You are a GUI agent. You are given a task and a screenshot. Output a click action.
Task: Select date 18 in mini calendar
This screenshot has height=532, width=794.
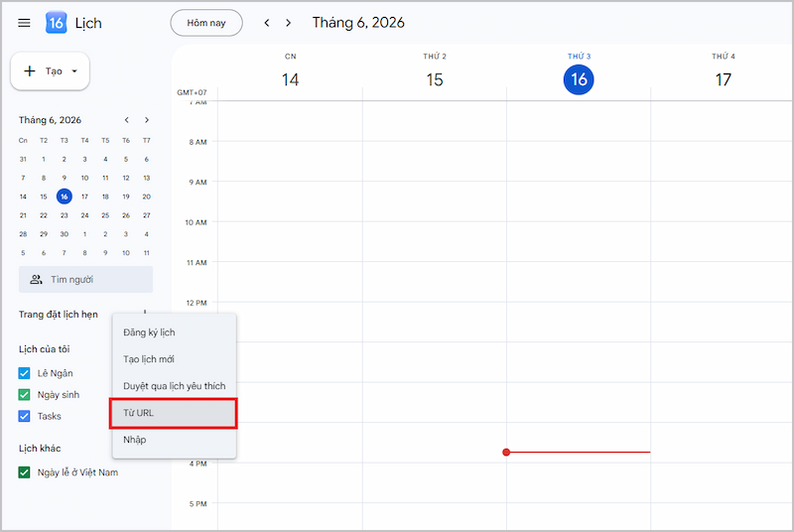pyautogui.click(x=105, y=197)
